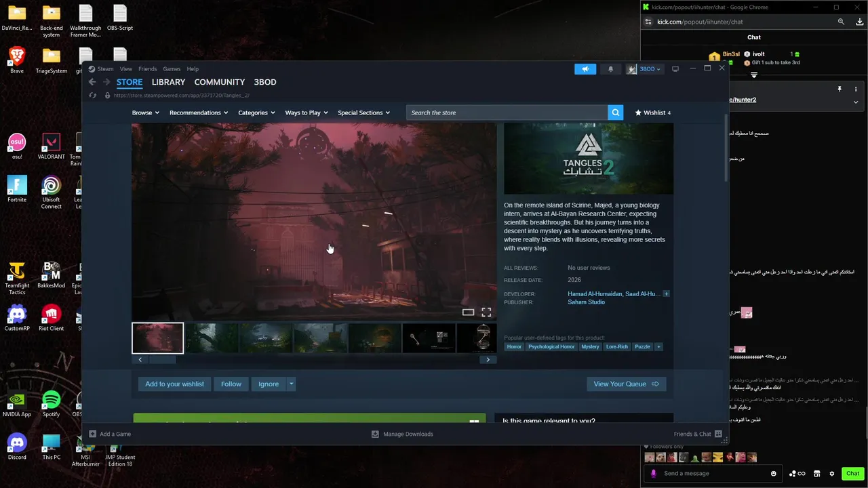Click the store search magnifier button
The height and width of the screenshot is (488, 868).
pyautogui.click(x=615, y=113)
